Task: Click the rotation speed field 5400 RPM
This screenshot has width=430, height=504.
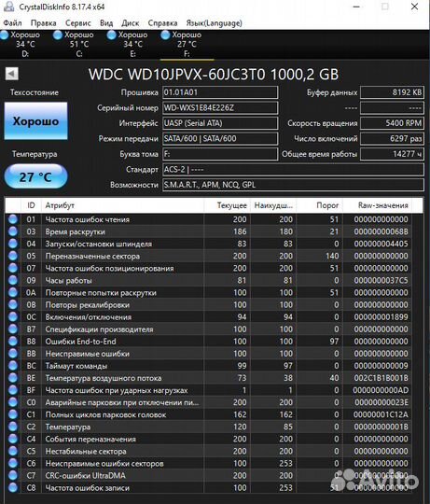Action: pyautogui.click(x=392, y=123)
